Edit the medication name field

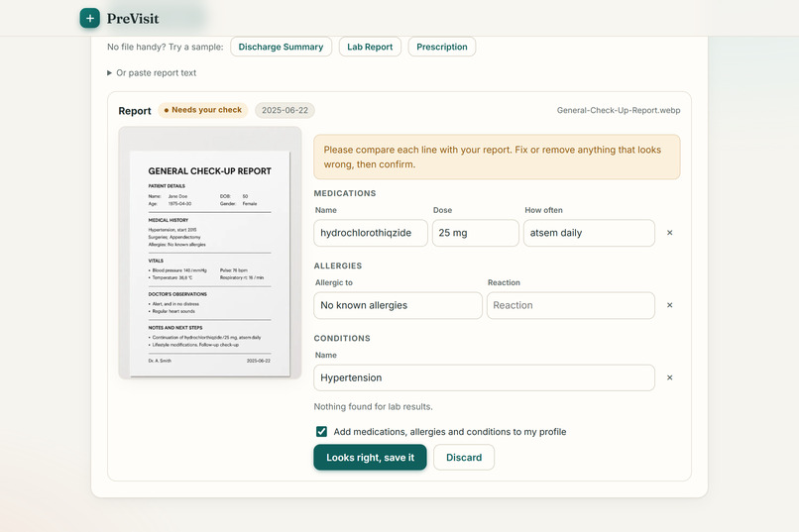(x=371, y=233)
